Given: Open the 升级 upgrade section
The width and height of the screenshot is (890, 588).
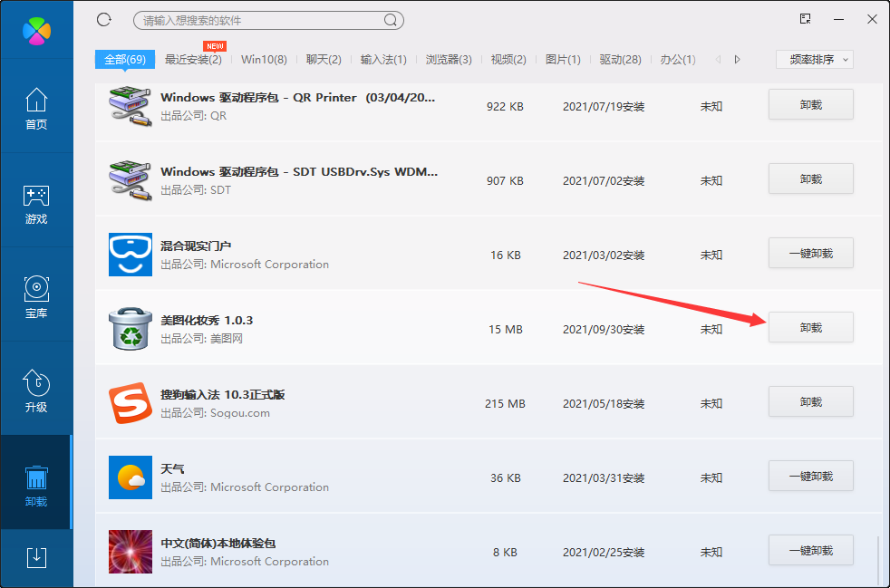Looking at the screenshot, I should click(x=36, y=391).
